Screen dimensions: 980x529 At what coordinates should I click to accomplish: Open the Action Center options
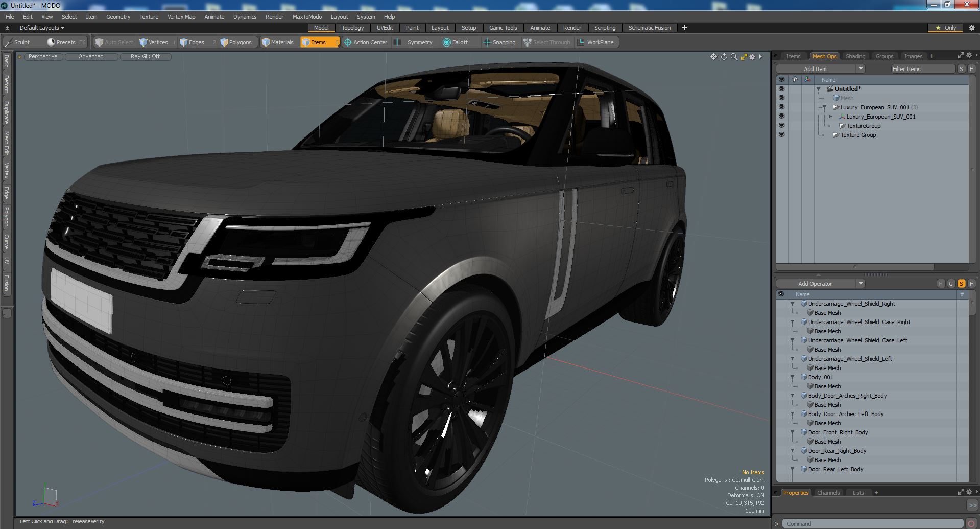pyautogui.click(x=366, y=42)
